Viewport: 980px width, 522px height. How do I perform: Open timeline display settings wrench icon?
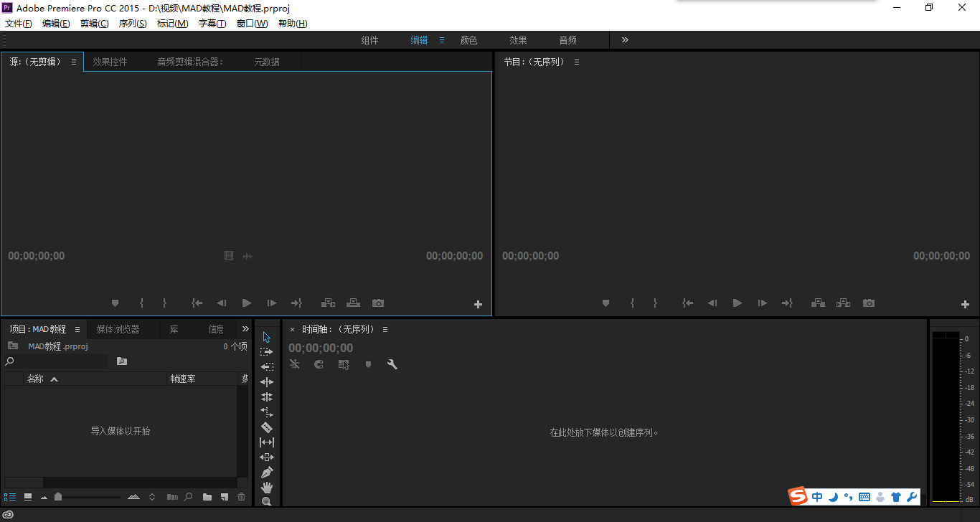click(x=392, y=364)
